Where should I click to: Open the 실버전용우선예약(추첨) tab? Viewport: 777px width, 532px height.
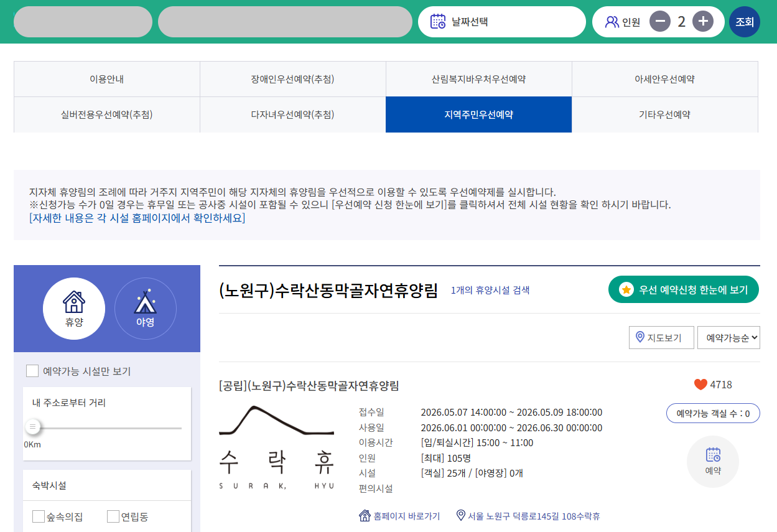click(x=107, y=114)
